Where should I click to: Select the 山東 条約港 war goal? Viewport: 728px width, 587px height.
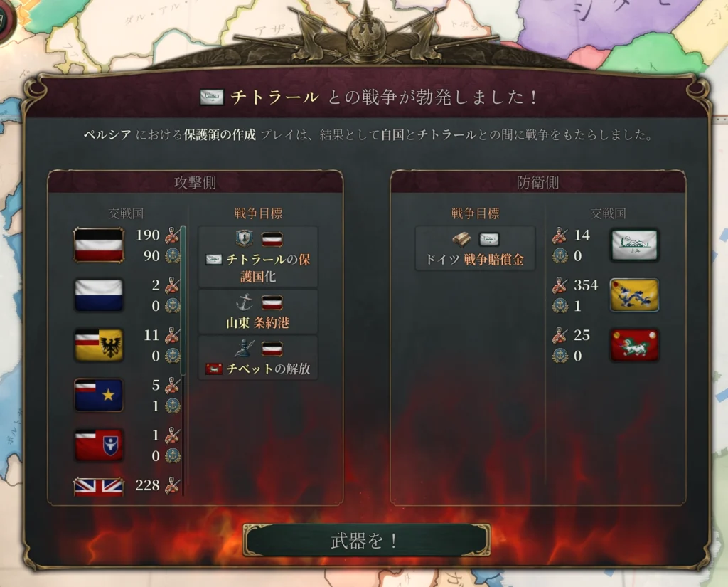[x=258, y=312]
